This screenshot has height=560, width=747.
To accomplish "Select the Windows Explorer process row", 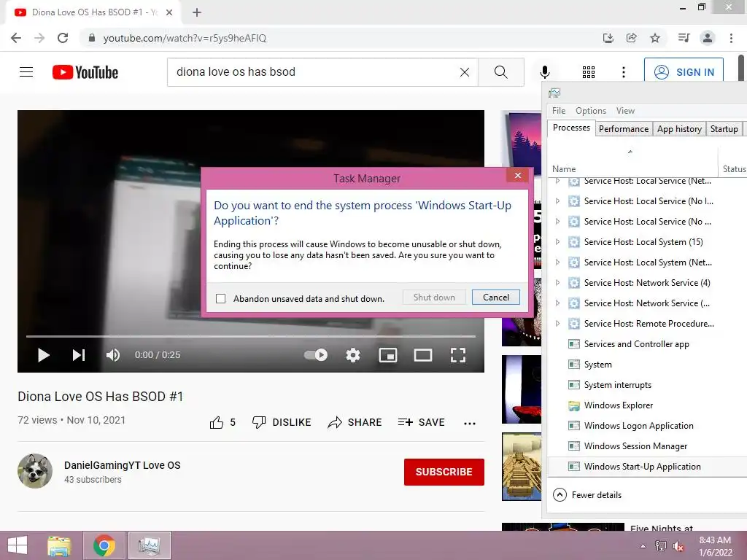I will click(x=619, y=405).
